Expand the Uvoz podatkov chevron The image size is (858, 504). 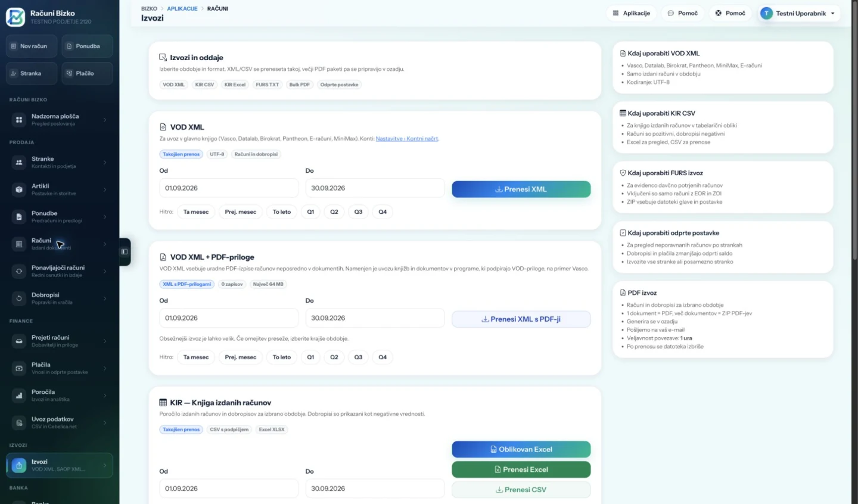coord(105,422)
